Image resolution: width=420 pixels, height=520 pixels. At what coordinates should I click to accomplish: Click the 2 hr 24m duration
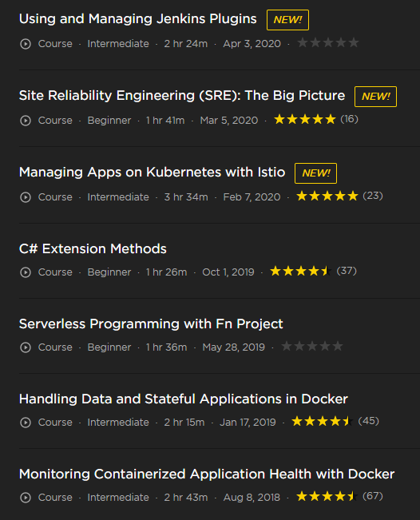(186, 44)
